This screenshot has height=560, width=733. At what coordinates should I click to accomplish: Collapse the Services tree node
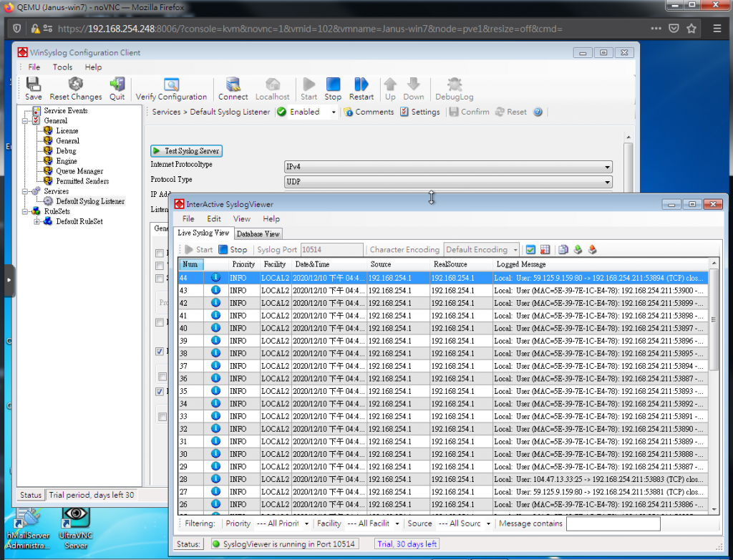point(25,191)
